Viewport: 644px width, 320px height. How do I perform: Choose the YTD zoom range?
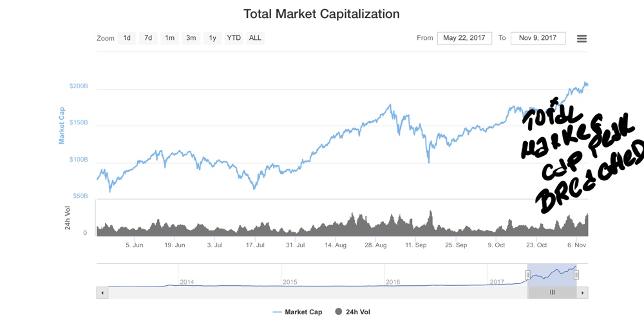tap(234, 38)
